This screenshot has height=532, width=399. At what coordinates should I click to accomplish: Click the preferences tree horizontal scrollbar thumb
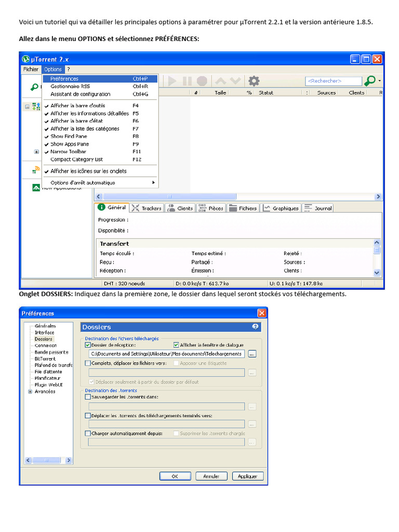point(46,460)
